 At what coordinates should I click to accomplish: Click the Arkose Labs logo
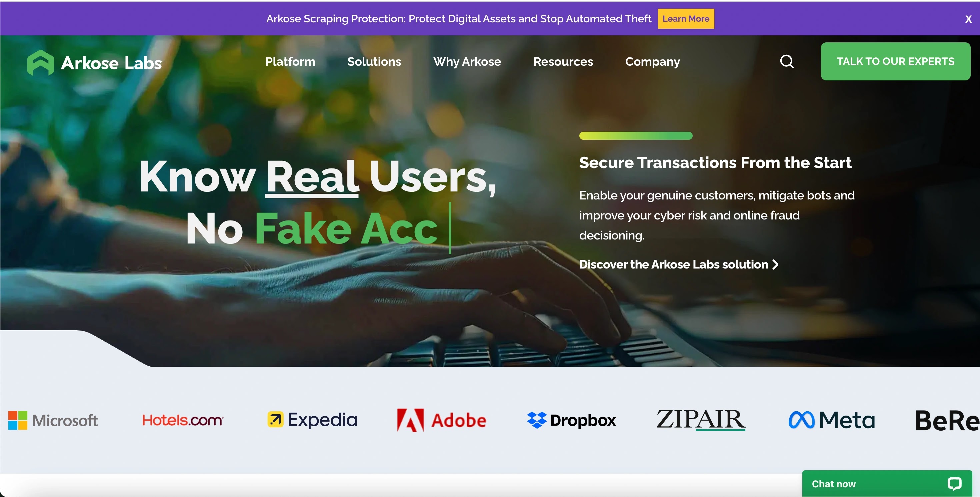(94, 62)
